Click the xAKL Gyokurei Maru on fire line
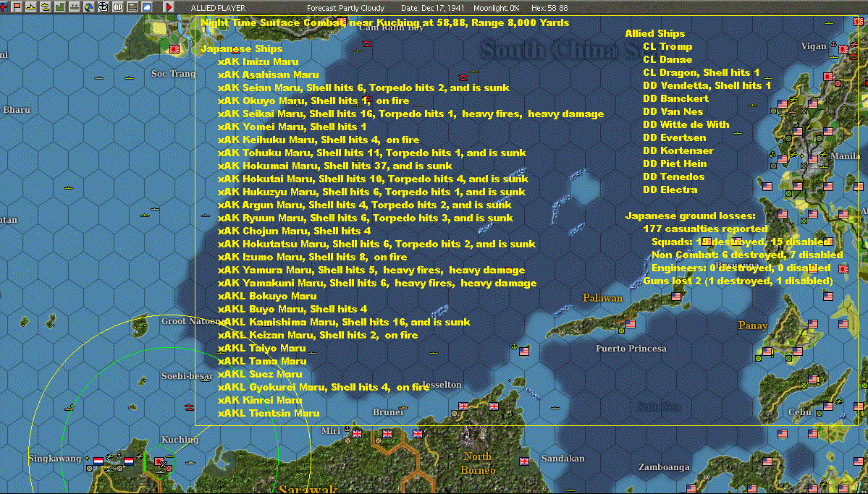 (324, 387)
